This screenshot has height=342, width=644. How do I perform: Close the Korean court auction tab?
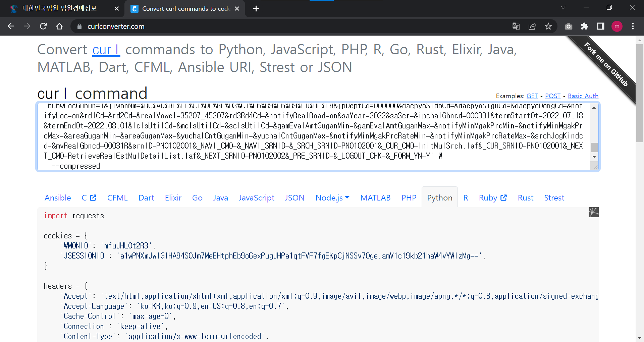pyautogui.click(x=117, y=9)
